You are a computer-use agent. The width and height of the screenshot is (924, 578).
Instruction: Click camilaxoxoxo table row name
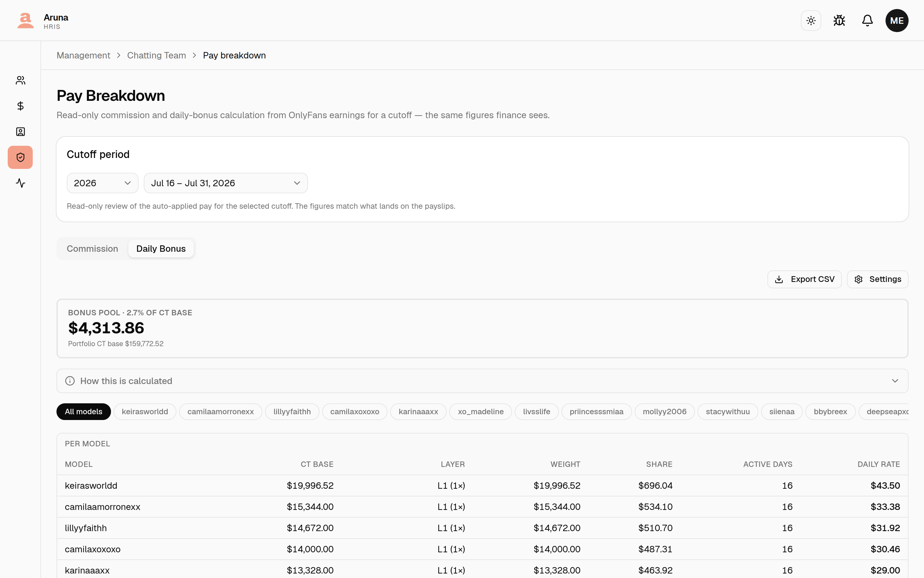click(93, 549)
